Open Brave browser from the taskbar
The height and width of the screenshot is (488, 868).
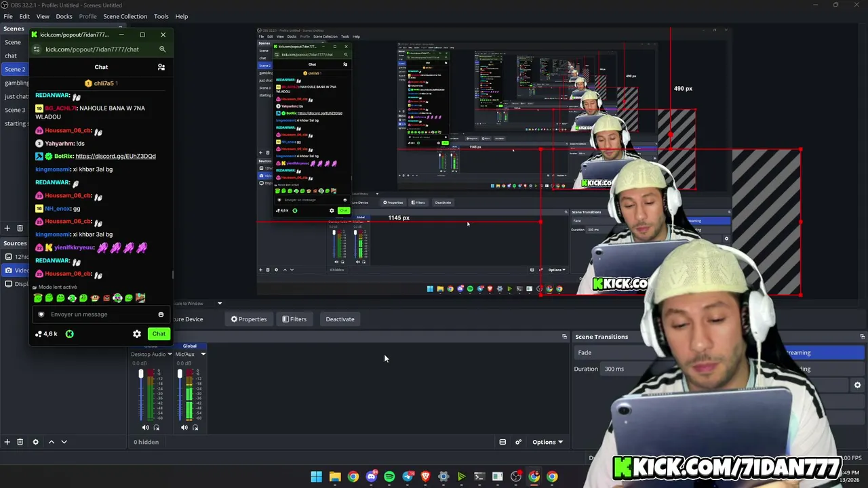coord(425,476)
